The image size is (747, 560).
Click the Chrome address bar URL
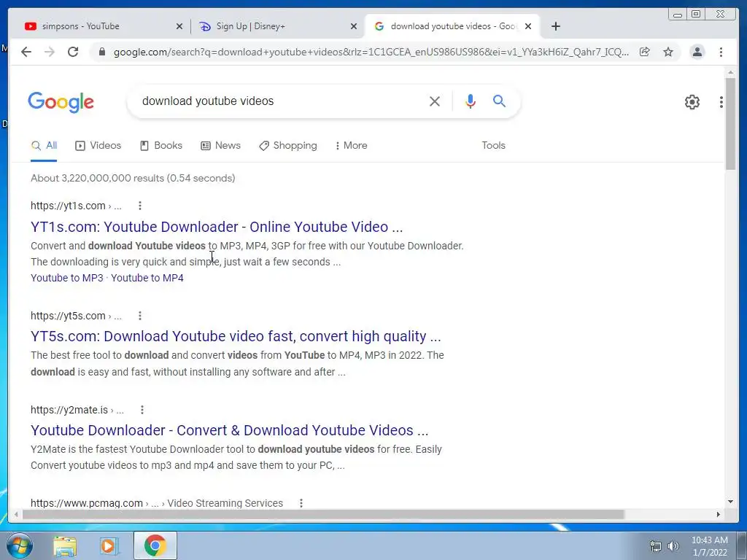pyautogui.click(x=371, y=52)
